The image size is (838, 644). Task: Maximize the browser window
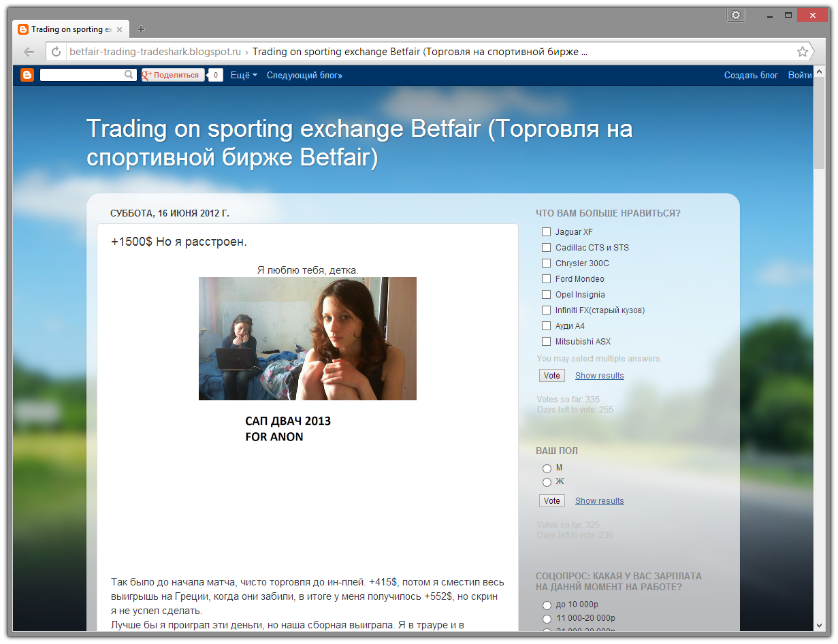[x=788, y=14]
